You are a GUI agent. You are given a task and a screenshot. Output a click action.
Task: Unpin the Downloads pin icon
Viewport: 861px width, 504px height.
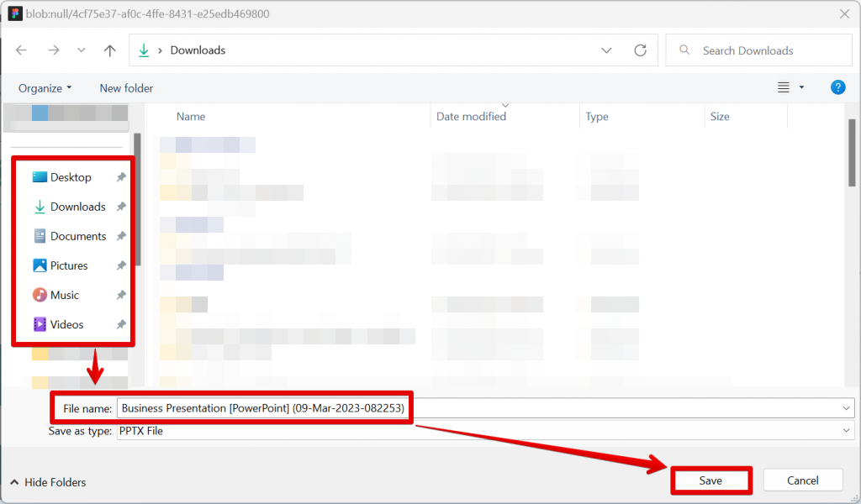tap(121, 207)
